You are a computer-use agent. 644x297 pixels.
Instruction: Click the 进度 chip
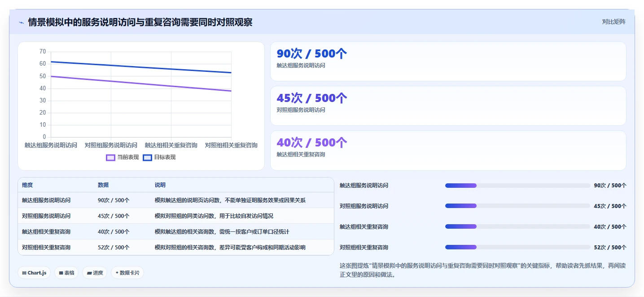(x=95, y=273)
